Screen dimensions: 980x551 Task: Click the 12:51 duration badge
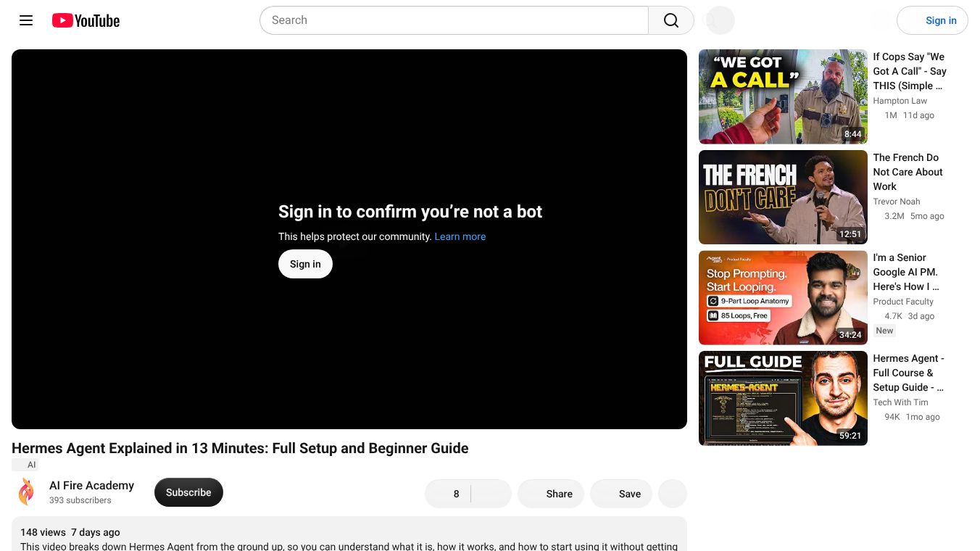(x=850, y=234)
